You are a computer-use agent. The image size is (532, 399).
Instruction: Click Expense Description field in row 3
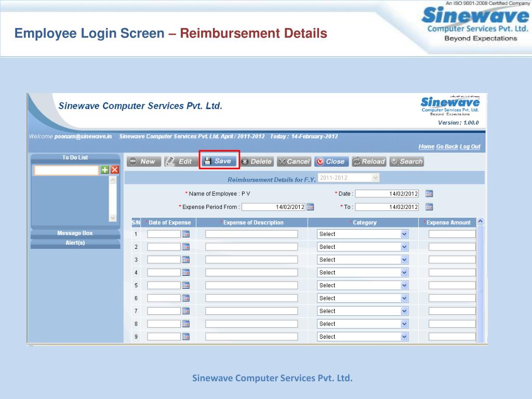click(x=251, y=260)
